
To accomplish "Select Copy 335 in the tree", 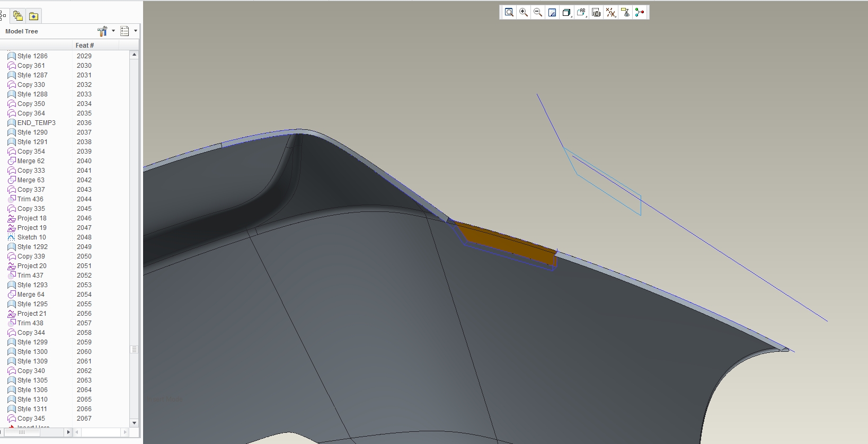I will pyautogui.click(x=31, y=209).
